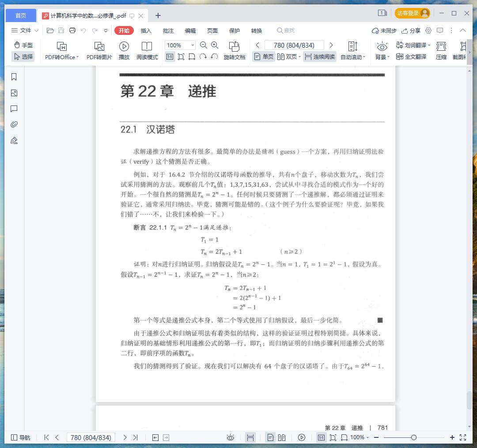This screenshot has height=448, width=477.
Task: Enter reading mode (阅读模式)
Action: [147, 50]
